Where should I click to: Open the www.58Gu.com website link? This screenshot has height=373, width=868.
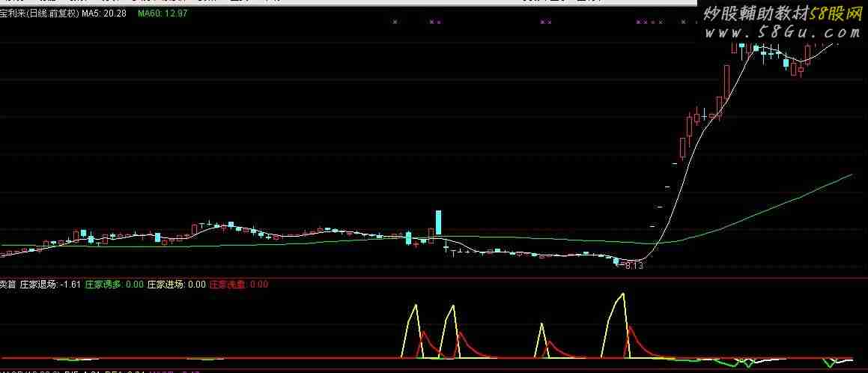[783, 33]
